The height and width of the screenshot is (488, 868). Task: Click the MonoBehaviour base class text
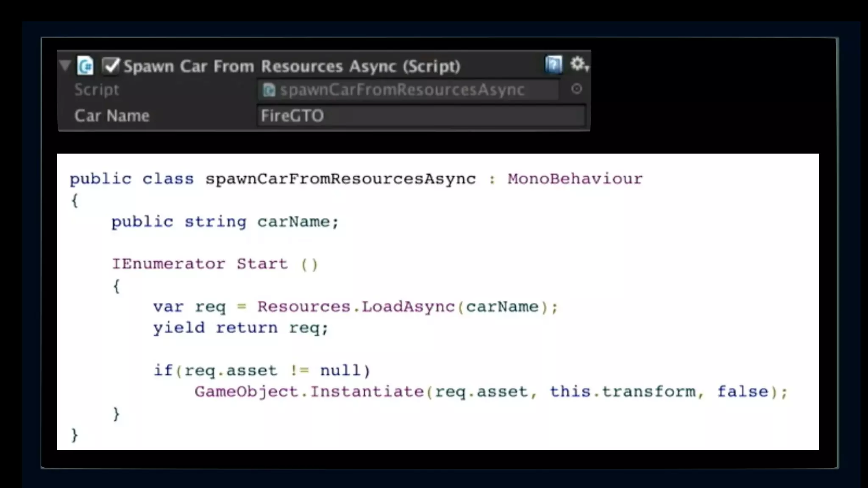tap(575, 179)
